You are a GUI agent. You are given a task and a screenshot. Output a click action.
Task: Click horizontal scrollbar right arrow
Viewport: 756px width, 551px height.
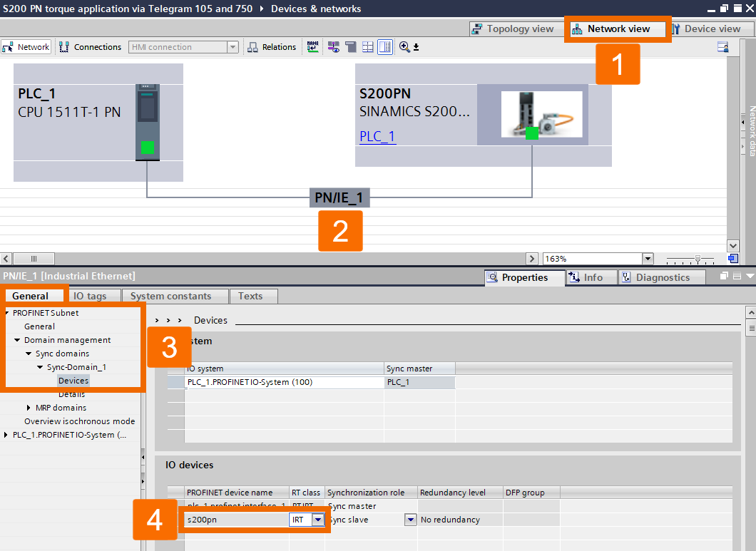click(532, 259)
